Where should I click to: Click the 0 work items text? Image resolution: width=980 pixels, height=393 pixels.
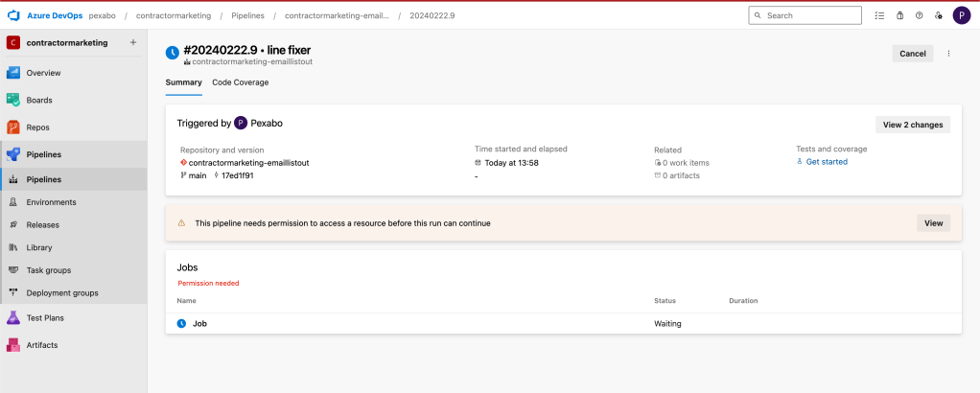coord(686,163)
